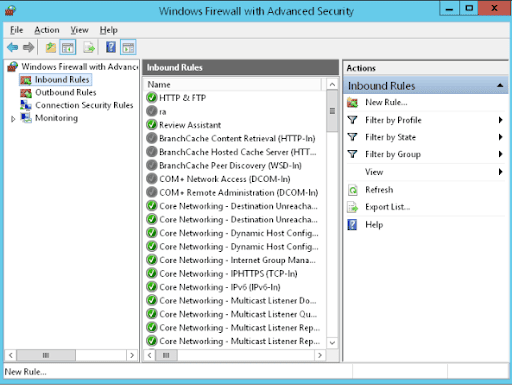Click Filter by Profile label
This screenshot has width=512, height=389.
tap(393, 120)
